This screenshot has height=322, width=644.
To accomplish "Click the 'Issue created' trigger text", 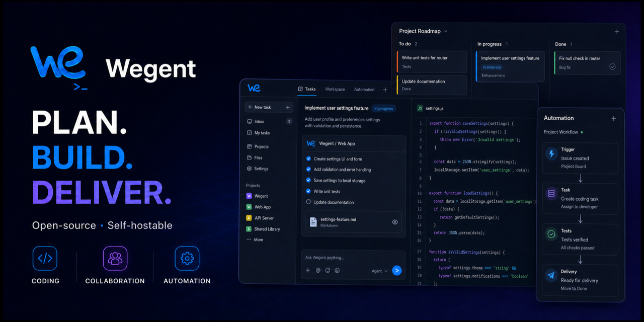I will (575, 158).
